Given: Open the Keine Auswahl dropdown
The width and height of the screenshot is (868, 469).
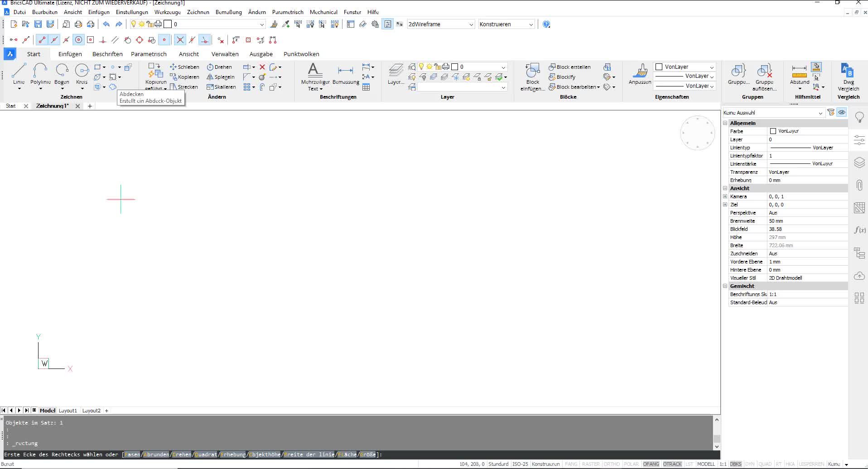Looking at the screenshot, I should 773,113.
